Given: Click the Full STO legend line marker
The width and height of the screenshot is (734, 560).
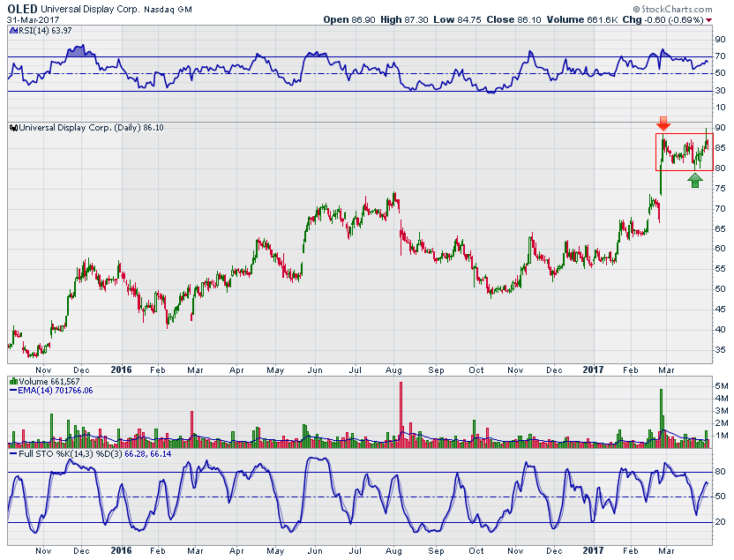Looking at the screenshot, I should 12,454.
